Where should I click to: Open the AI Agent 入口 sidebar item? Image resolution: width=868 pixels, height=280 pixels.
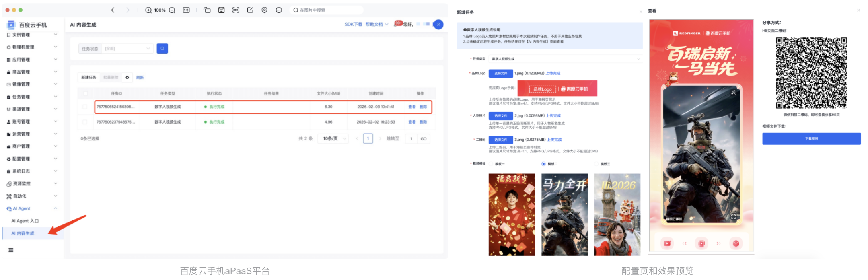[25, 221]
